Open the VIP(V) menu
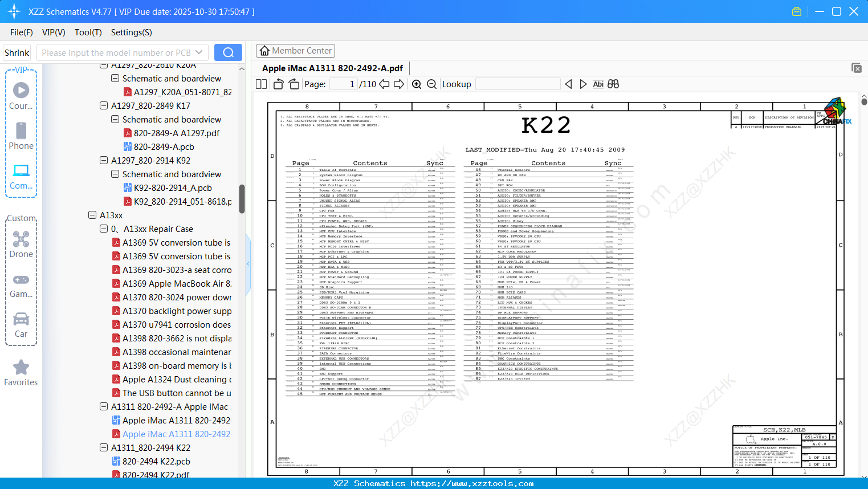This screenshot has width=868, height=489. (x=54, y=32)
